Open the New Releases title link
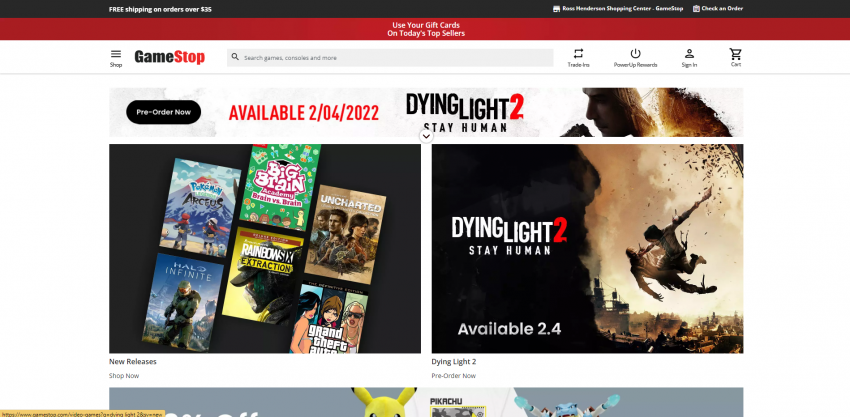The image size is (850, 417). (133, 362)
